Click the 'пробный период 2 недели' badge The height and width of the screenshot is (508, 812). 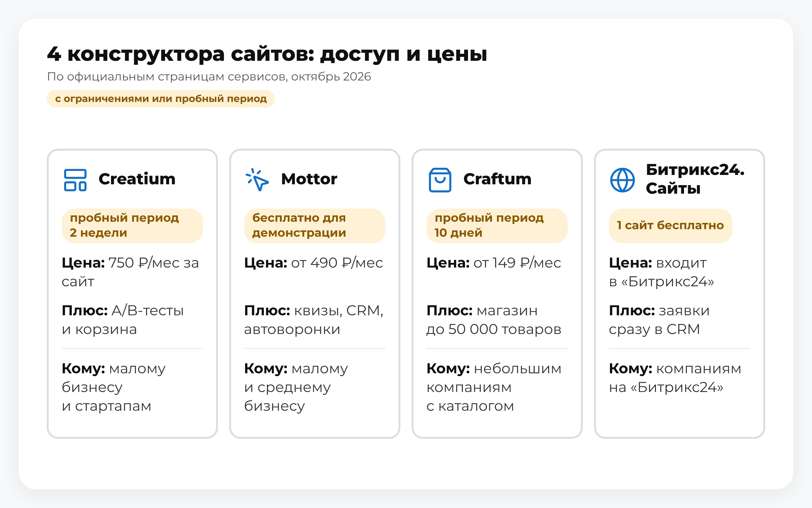tap(132, 226)
